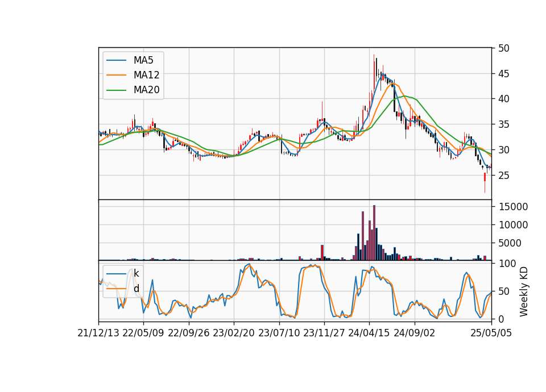Click the price axis value 25

click(503, 176)
